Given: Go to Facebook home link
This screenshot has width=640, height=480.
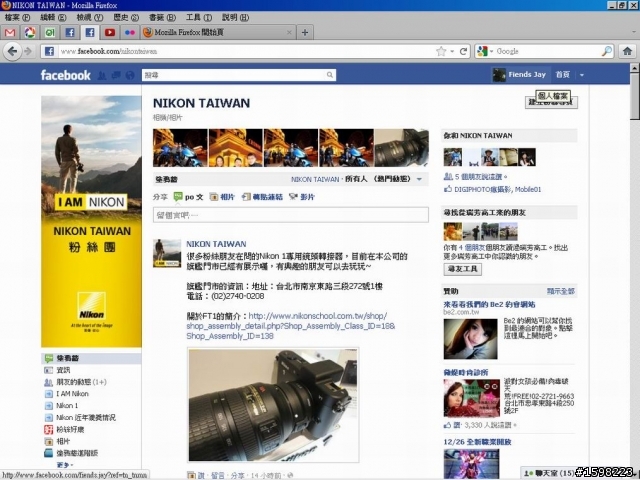Looking at the screenshot, I should tap(562, 75).
